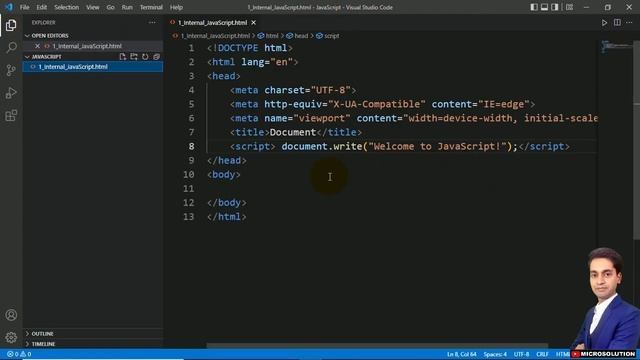The width and height of the screenshot is (640, 360).
Task: Click the head breadcrumb item
Action: [x=298, y=36]
